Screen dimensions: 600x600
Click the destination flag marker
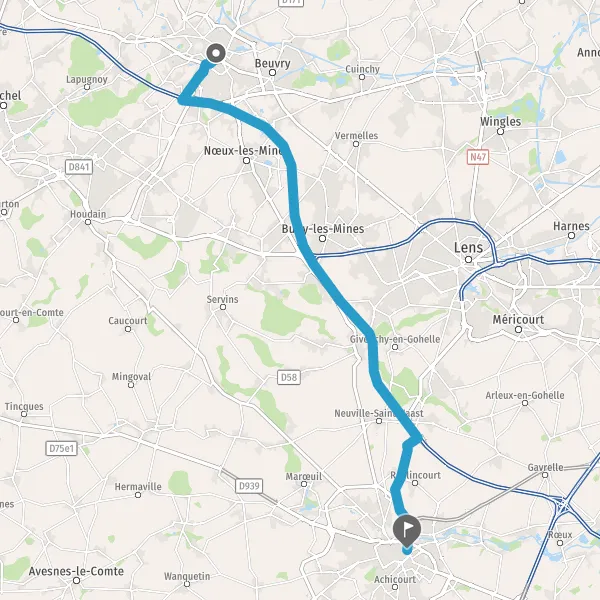407,531
